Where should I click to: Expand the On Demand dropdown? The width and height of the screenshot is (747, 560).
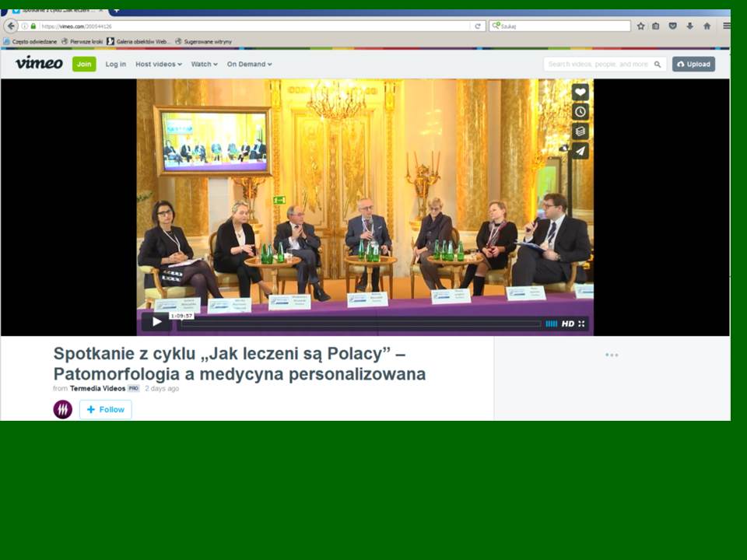coord(249,64)
